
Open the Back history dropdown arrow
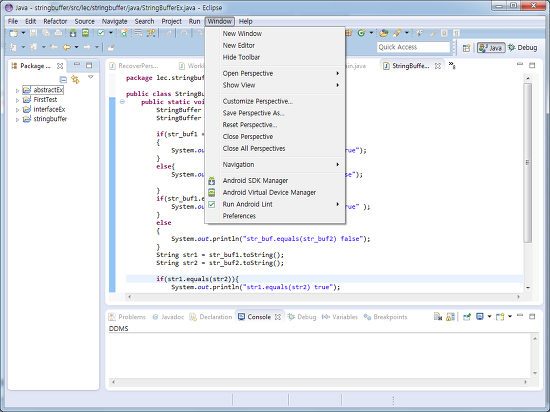point(76,47)
